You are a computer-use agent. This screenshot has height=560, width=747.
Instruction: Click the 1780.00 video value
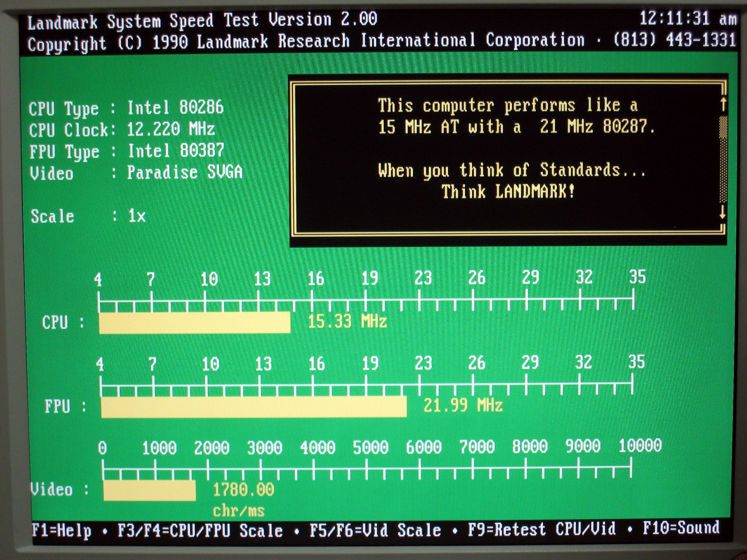coord(243,490)
